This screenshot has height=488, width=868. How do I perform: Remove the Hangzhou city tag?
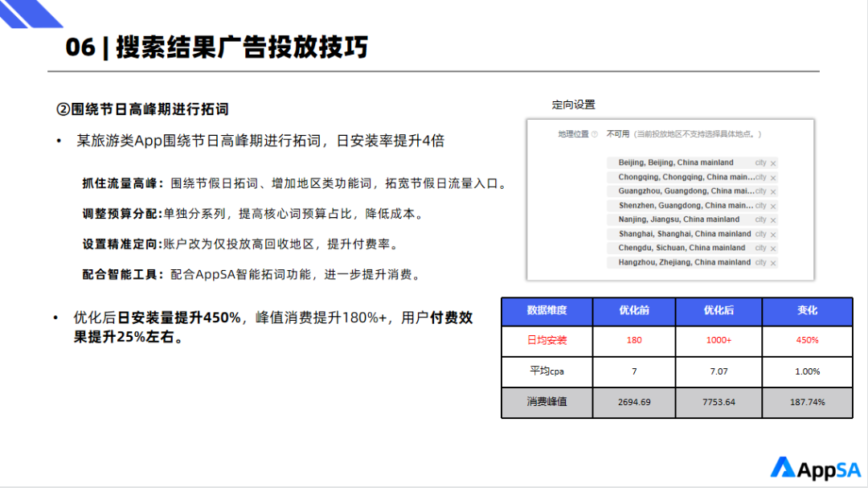click(773, 263)
